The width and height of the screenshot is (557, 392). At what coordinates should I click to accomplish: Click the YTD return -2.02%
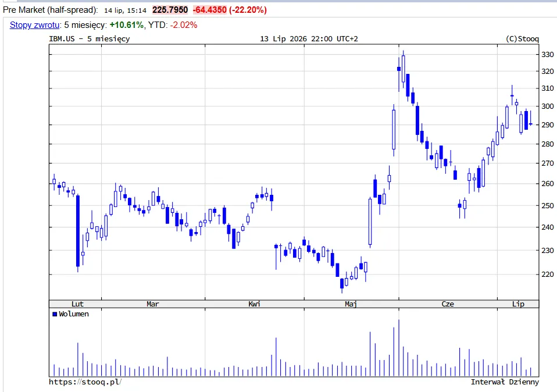point(184,25)
